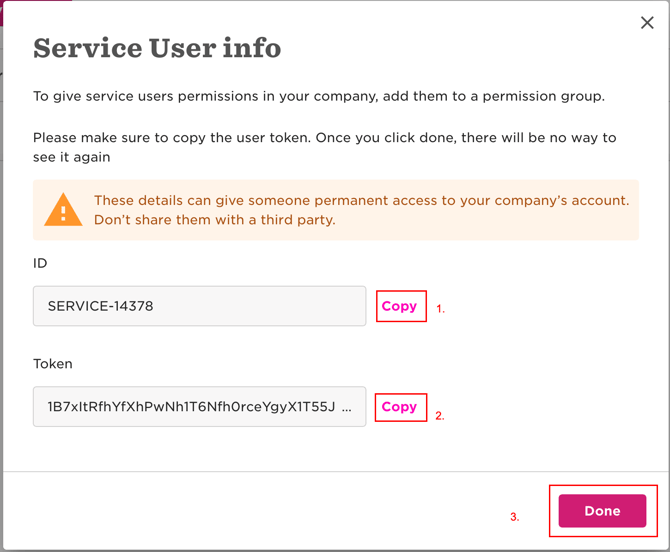Click the ID field label
The image size is (670, 552).
point(40,263)
